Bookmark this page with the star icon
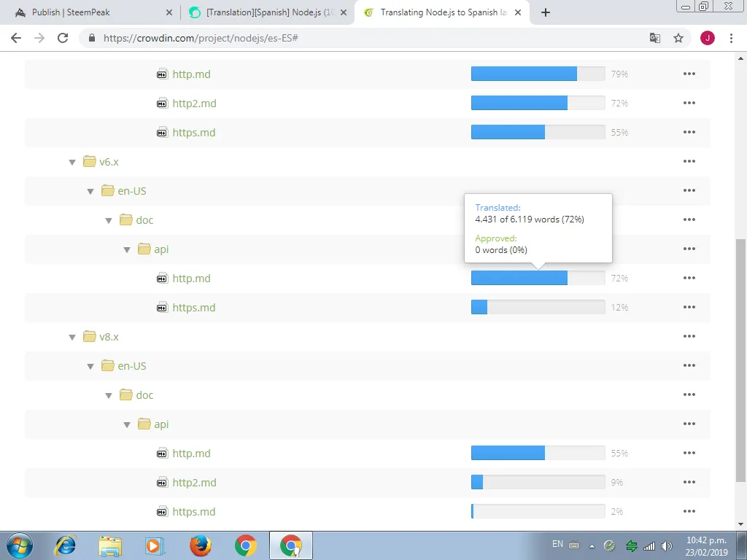This screenshot has height=560, width=747. (678, 38)
